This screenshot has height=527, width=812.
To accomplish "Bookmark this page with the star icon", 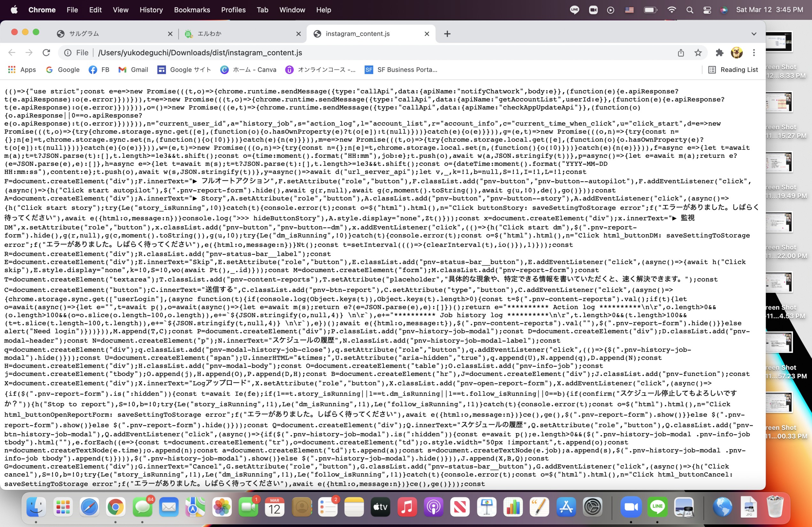I will (698, 52).
